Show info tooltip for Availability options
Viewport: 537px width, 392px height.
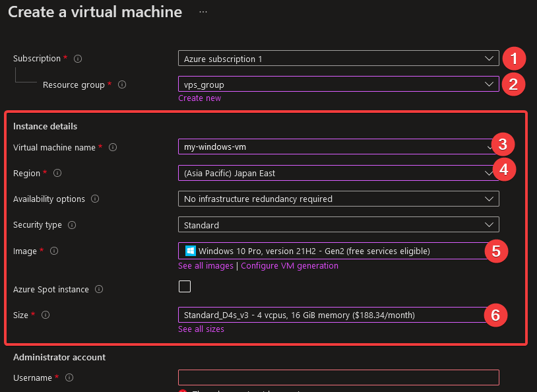(x=95, y=199)
